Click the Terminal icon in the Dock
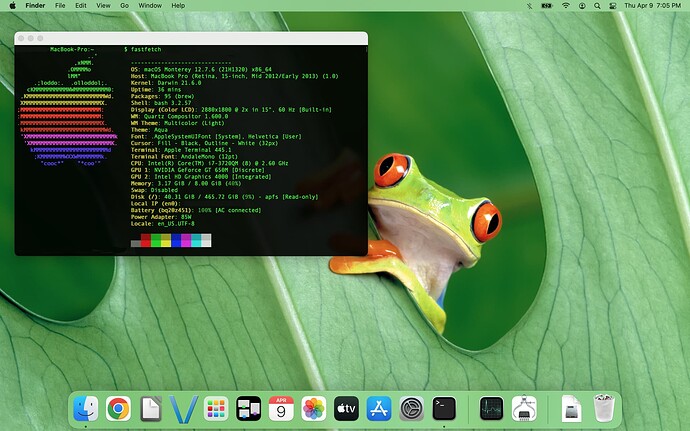Screen dimensions: 690x431 (x=444, y=409)
